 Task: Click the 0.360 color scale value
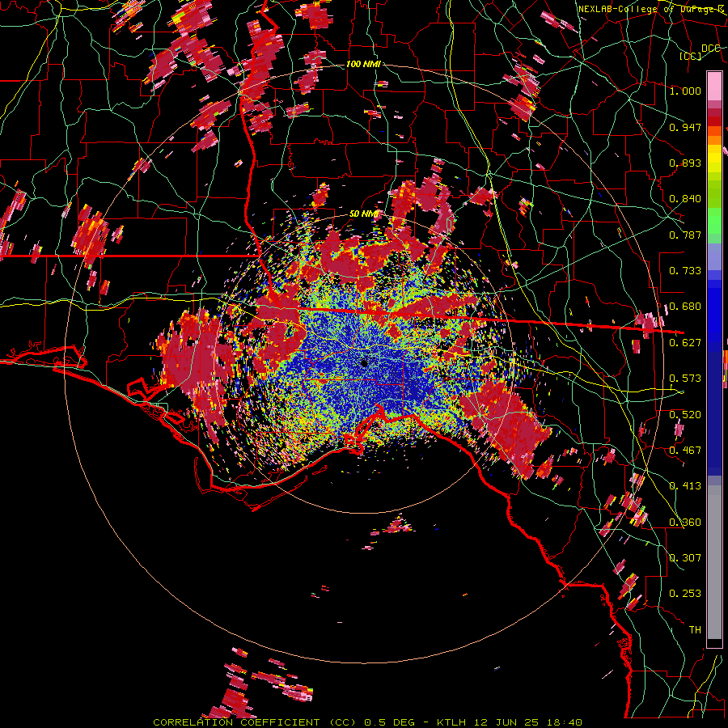pyautogui.click(x=685, y=523)
